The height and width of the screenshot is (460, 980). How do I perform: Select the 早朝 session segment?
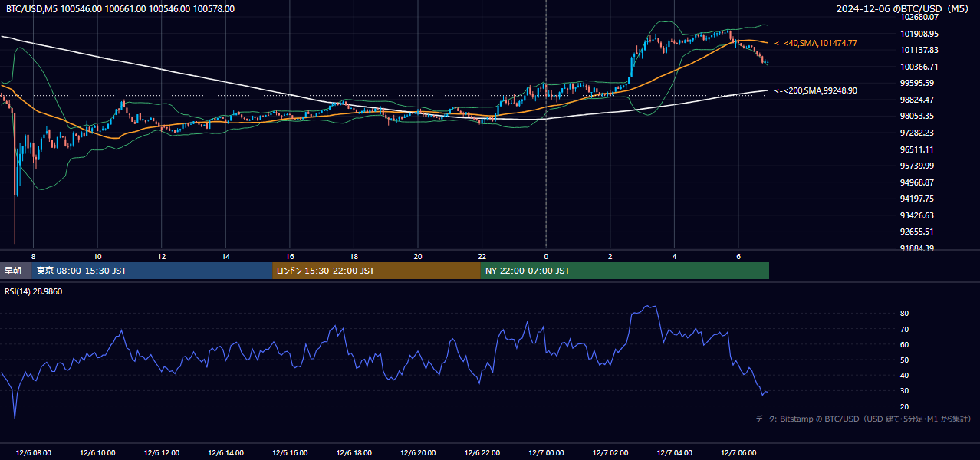pyautogui.click(x=16, y=271)
